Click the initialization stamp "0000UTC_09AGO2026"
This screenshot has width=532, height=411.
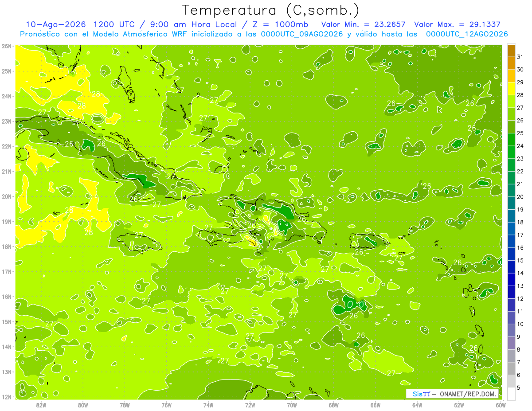(302, 34)
